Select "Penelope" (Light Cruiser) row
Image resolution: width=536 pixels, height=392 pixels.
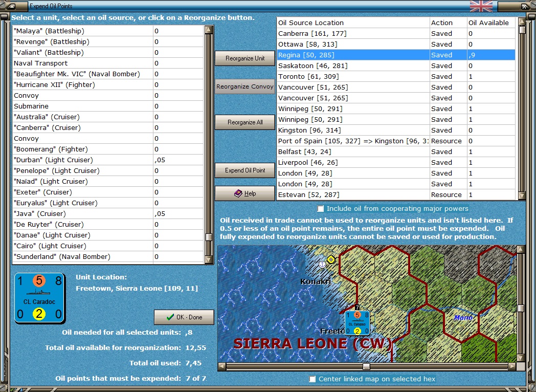[x=108, y=171]
